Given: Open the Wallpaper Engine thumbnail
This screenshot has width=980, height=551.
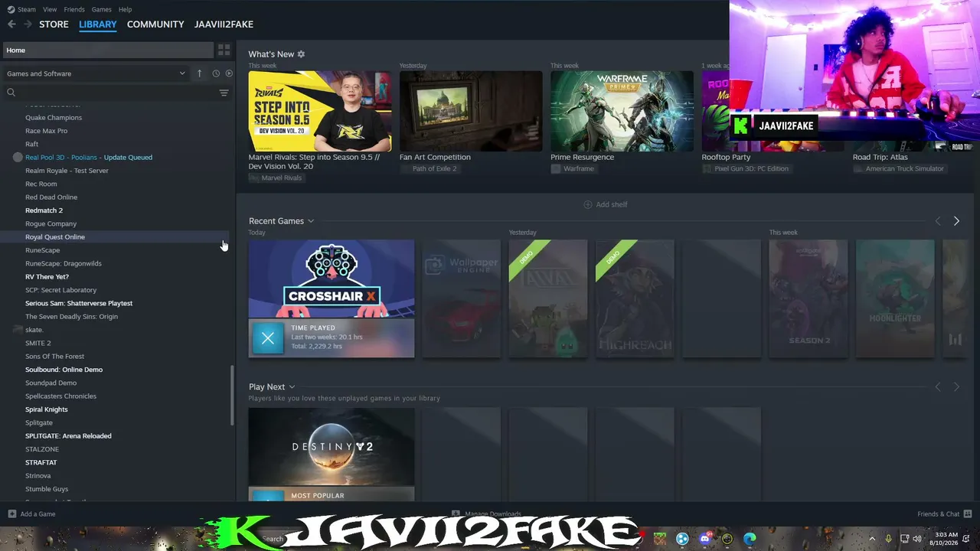Looking at the screenshot, I should tap(461, 298).
